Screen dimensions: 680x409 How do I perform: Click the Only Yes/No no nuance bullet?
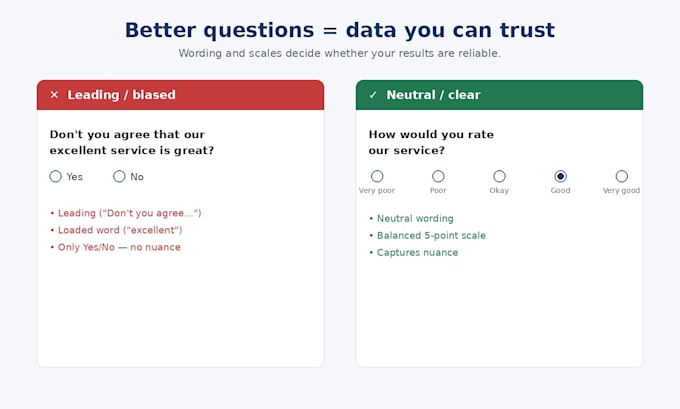point(115,247)
